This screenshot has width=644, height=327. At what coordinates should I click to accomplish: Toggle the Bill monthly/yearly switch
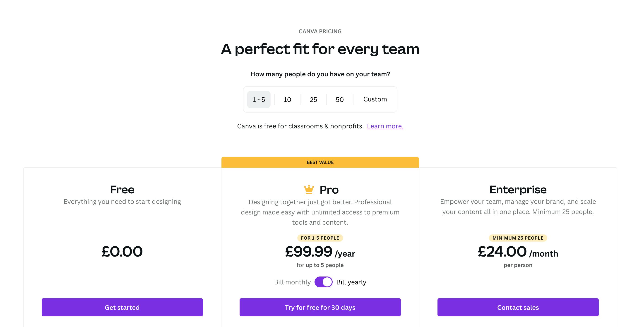click(323, 282)
